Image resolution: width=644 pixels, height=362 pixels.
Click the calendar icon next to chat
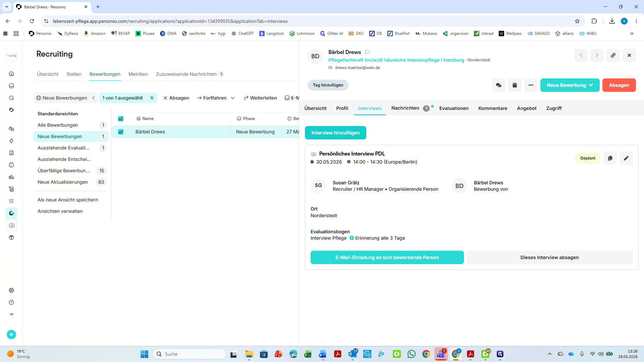coord(515,85)
